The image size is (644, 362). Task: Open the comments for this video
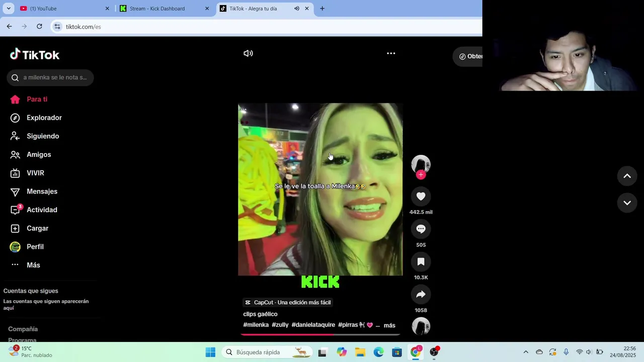[421, 229]
